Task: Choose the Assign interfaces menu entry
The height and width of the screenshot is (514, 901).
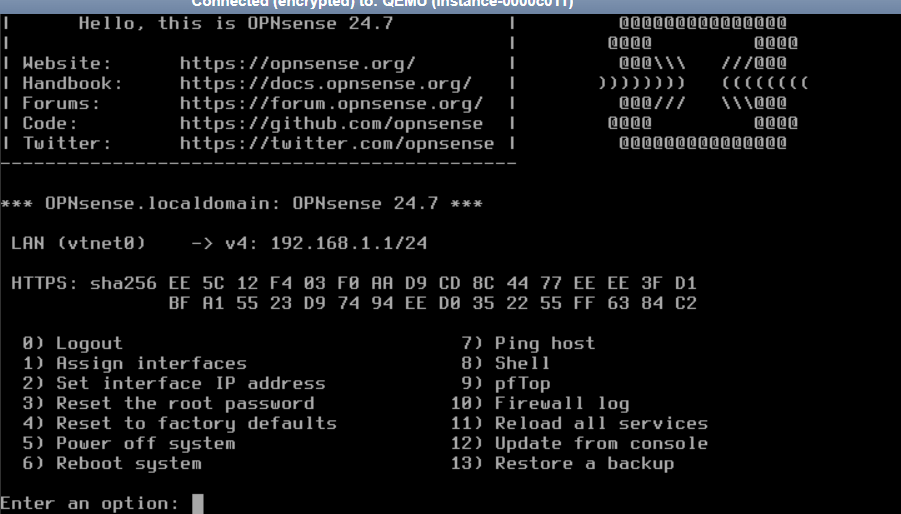Action: click(x=150, y=363)
